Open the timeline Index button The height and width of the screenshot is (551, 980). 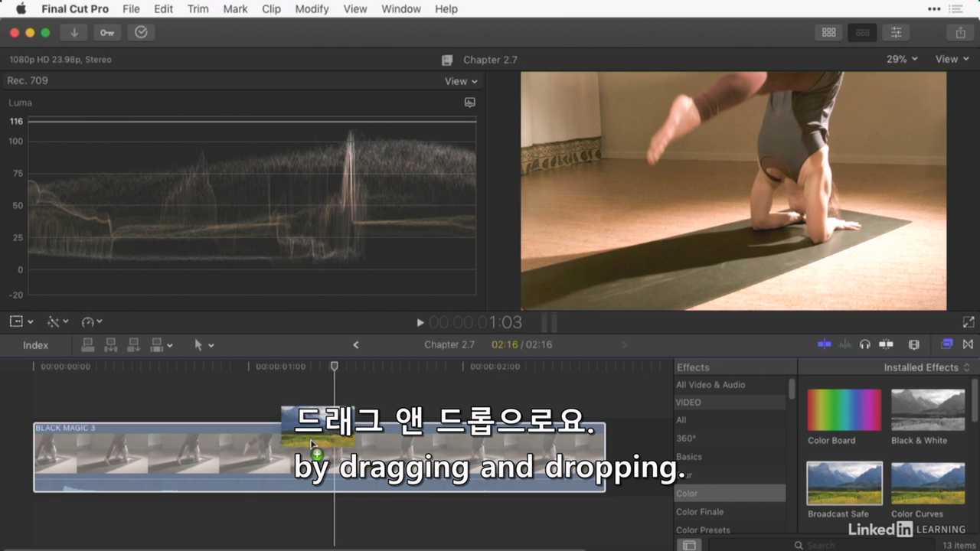point(35,345)
